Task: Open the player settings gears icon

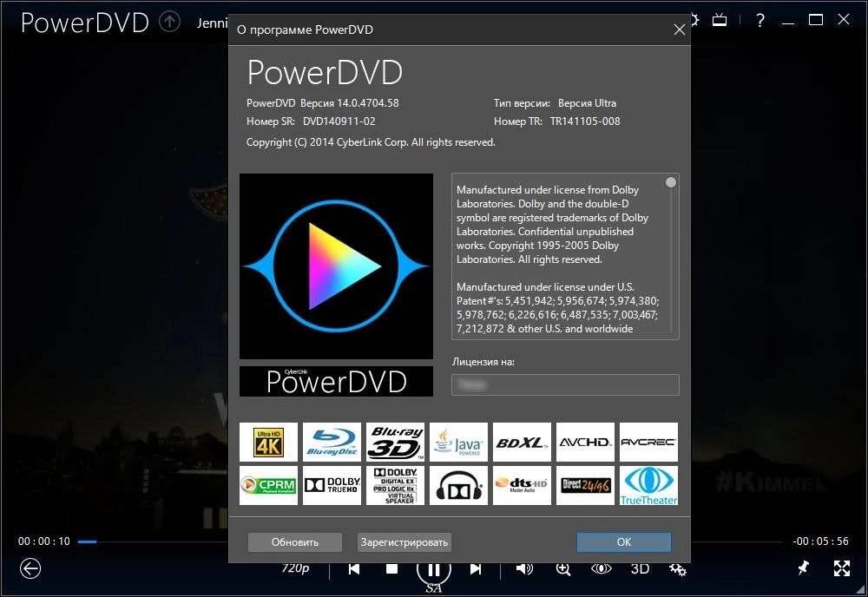Action: click(678, 569)
